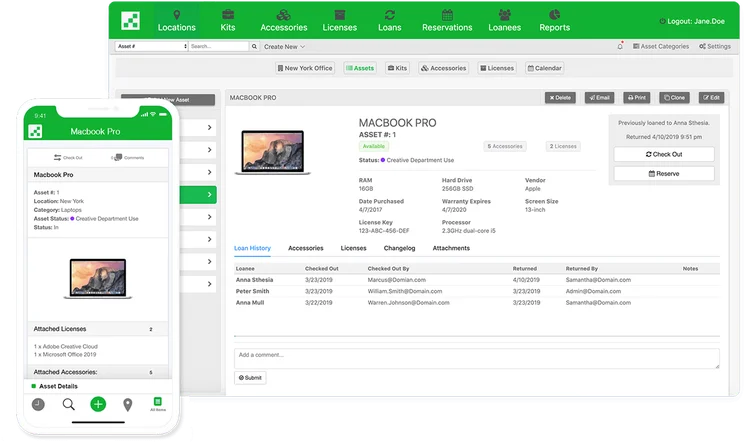Switch to the Licenses sub-tab button
This screenshot has width=744, height=442.
tap(497, 68)
